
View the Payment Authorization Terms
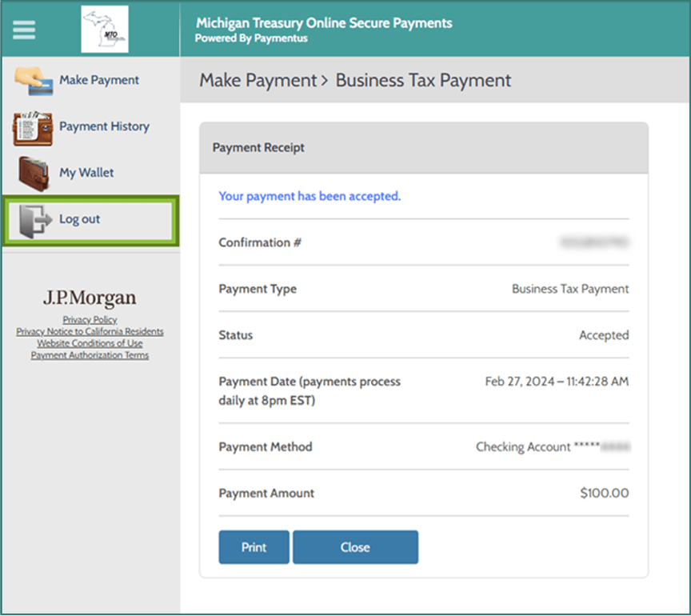coord(90,355)
